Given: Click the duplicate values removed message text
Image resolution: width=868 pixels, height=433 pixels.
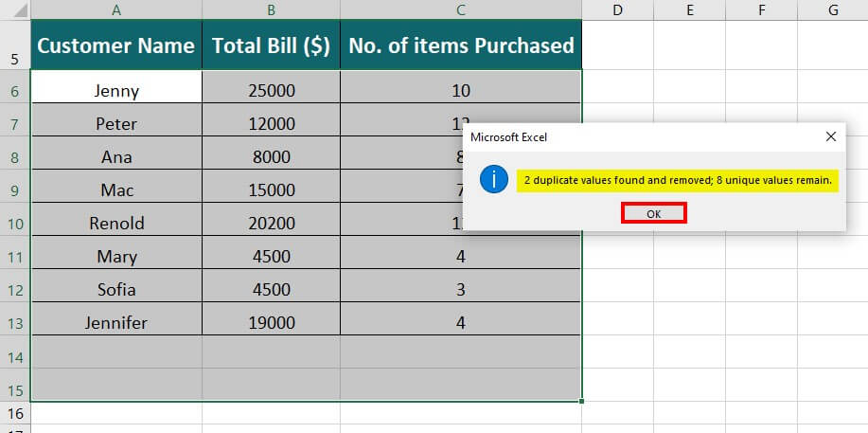Looking at the screenshot, I should (x=678, y=180).
